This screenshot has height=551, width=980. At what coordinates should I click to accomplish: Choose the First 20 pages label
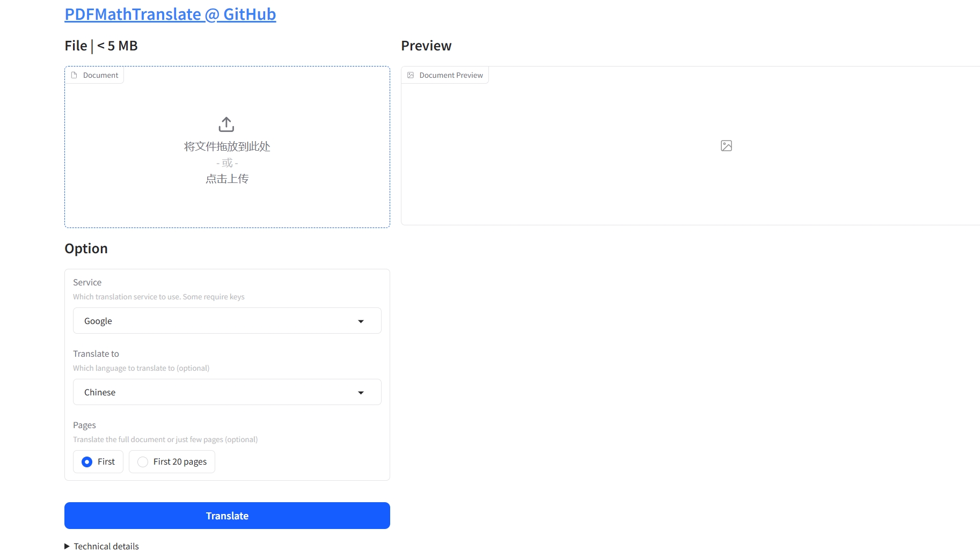coord(180,462)
